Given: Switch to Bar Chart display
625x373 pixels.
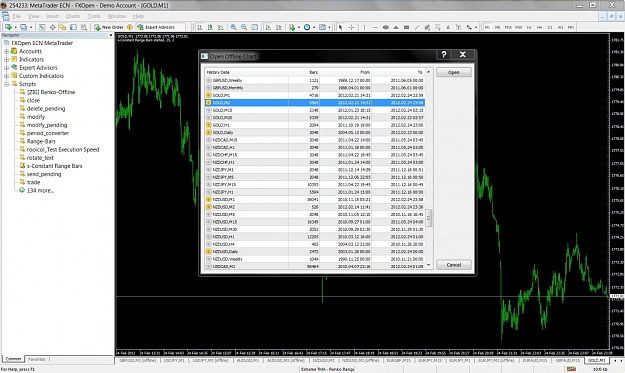Looking at the screenshot, I should [x=199, y=27].
